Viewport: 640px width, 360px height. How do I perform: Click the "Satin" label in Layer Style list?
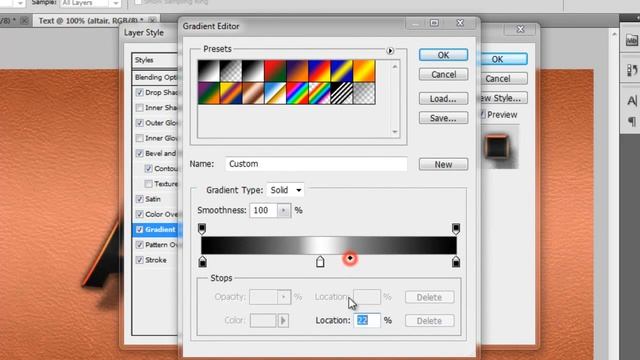point(153,199)
